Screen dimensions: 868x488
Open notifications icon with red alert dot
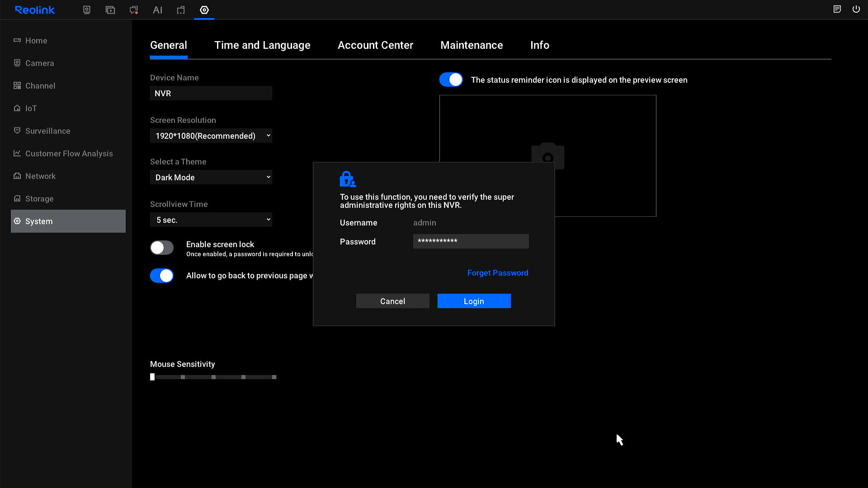coord(133,9)
